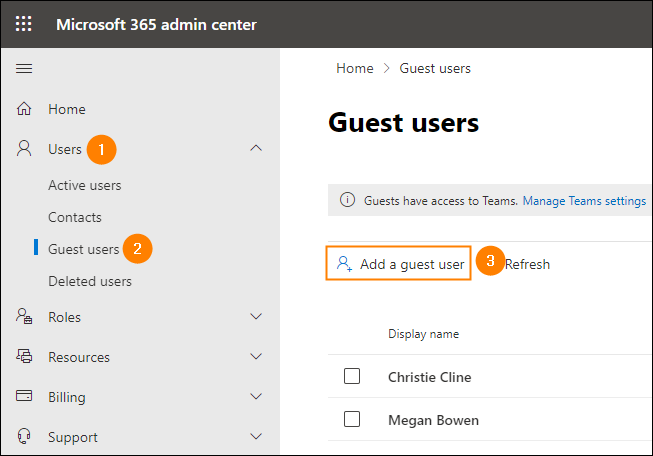Click the info icon in Teams banner
This screenshot has width=653, height=456.
[347, 200]
